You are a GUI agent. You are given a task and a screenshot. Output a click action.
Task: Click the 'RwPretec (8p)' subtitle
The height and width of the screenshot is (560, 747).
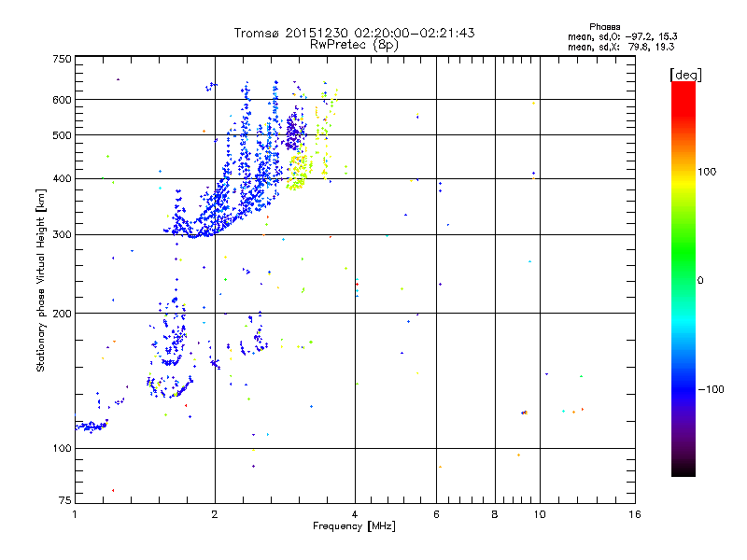354,45
